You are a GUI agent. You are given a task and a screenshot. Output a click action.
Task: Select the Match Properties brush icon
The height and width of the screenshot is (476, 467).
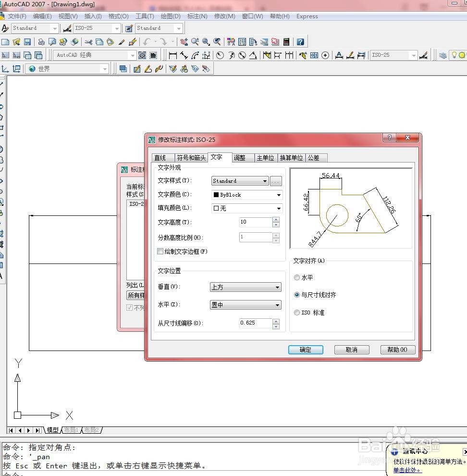coord(123,42)
